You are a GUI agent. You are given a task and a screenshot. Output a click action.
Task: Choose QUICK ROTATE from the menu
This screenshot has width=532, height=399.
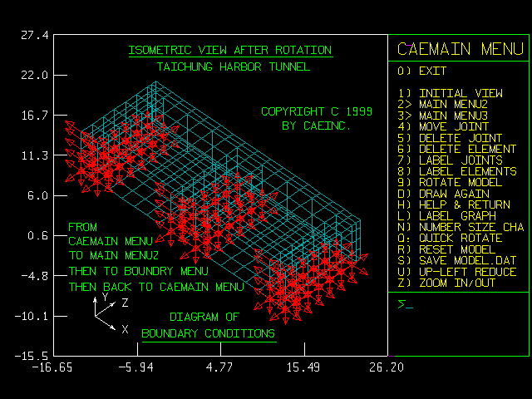click(450, 238)
